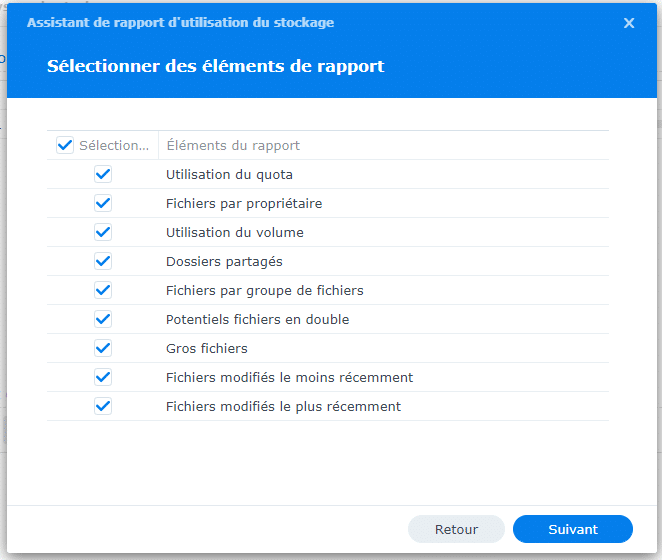Toggle the select-all header checkbox
Screen dimensions: 662x560
pos(65,145)
